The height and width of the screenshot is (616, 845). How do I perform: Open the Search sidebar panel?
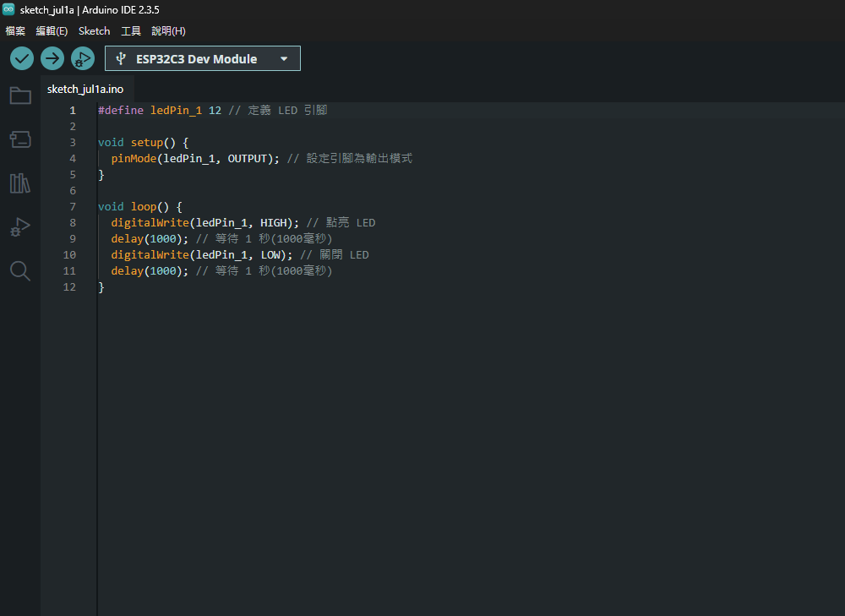click(20, 270)
